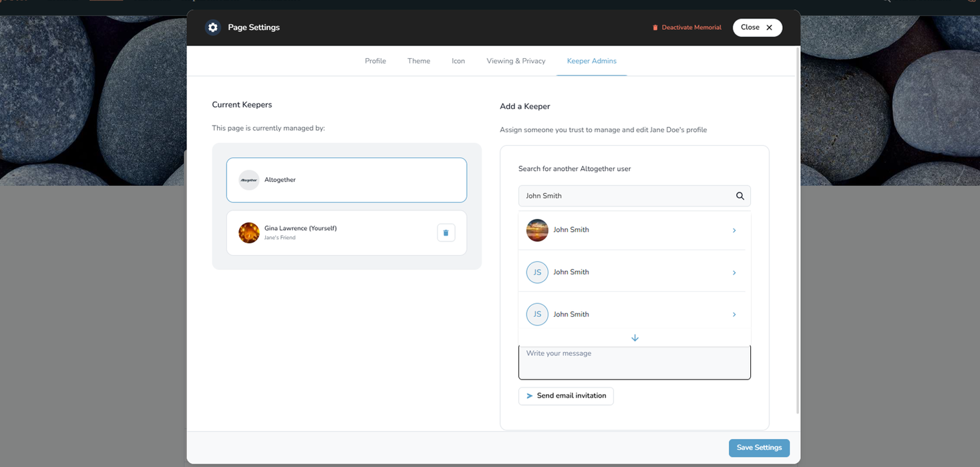Click Gina Lawrence's profile picture
Screen dimensions: 980x467
[249, 232]
